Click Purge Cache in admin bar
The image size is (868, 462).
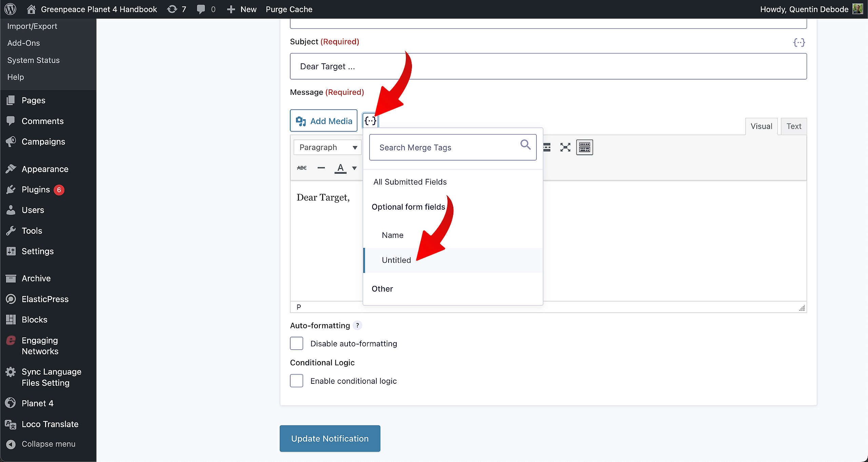click(x=289, y=9)
